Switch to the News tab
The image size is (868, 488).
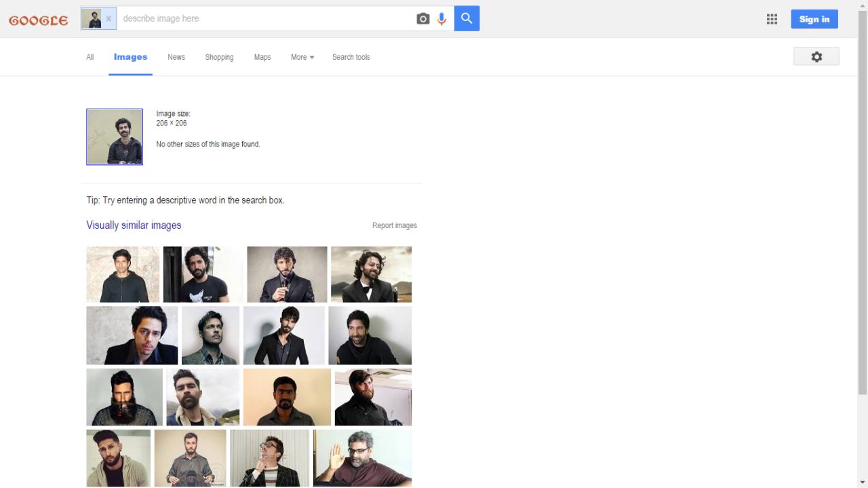point(176,57)
